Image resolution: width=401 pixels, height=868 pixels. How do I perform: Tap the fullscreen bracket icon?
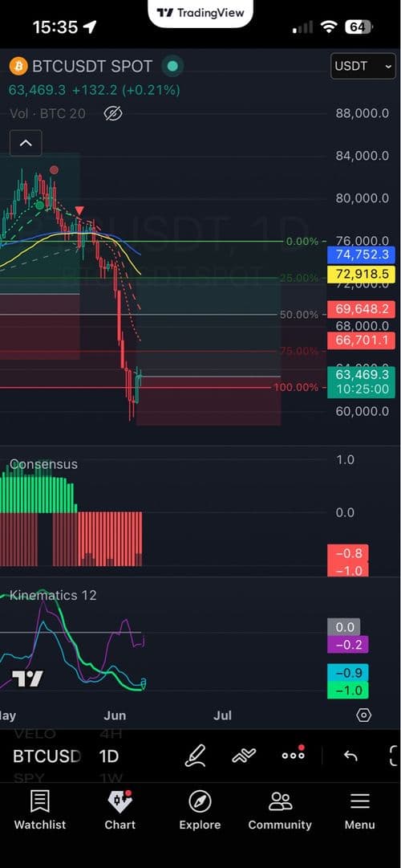[394, 756]
